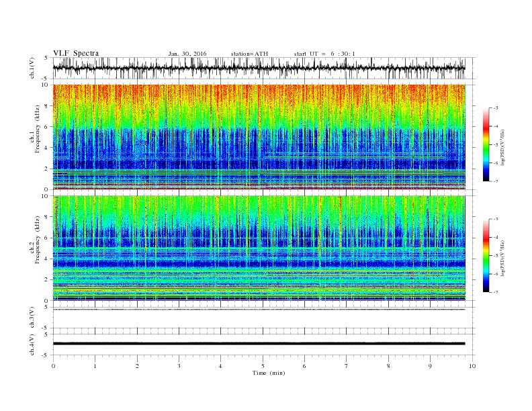The width and height of the screenshot is (532, 411).
Task: Click inside the ch.2 spectrogram panel
Action: [x=259, y=248]
